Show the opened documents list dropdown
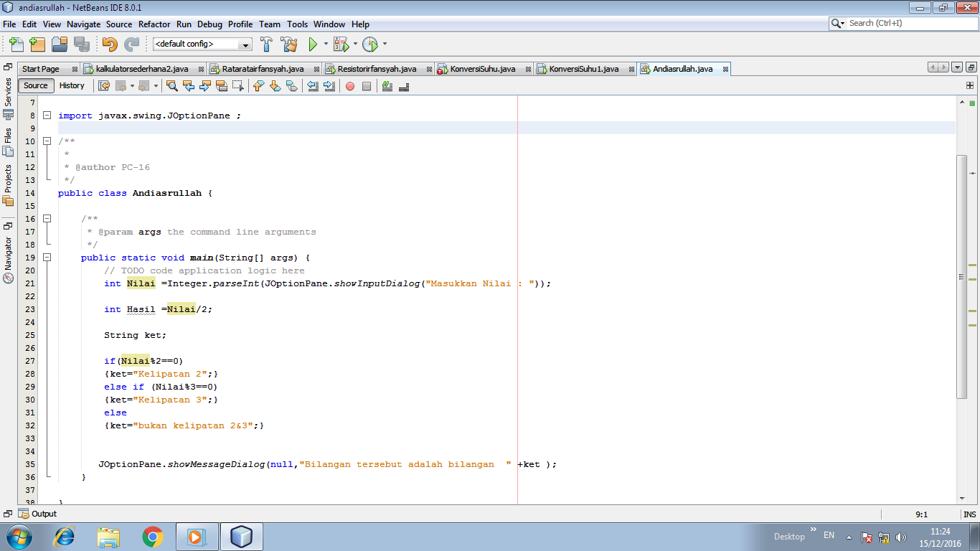Image resolution: width=980 pixels, height=551 pixels. click(957, 67)
